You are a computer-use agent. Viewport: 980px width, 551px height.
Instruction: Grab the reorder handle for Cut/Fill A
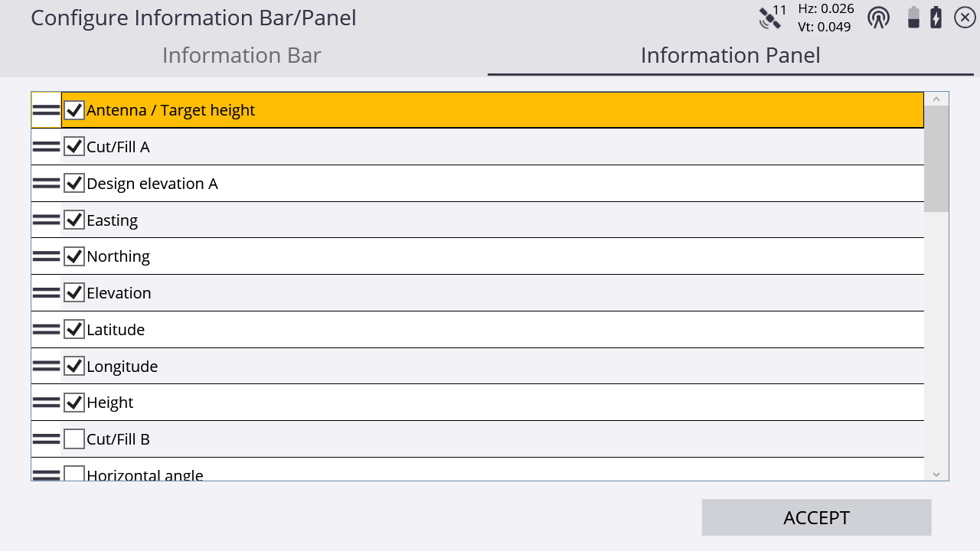pyautogui.click(x=46, y=146)
